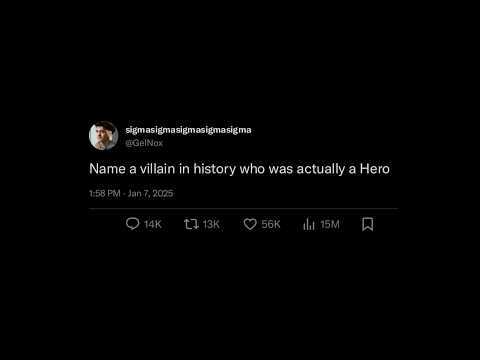480x360 pixels.
Task: Click the 56K likes count
Action: tap(271, 224)
